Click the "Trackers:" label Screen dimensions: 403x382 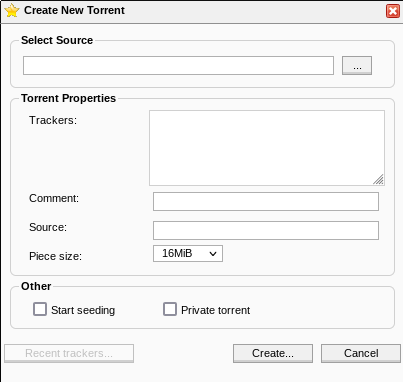[53, 120]
